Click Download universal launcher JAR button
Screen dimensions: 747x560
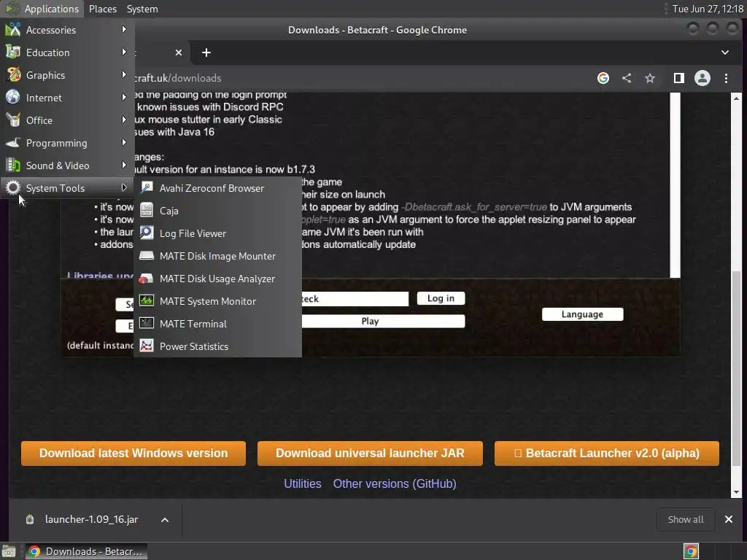tap(370, 453)
